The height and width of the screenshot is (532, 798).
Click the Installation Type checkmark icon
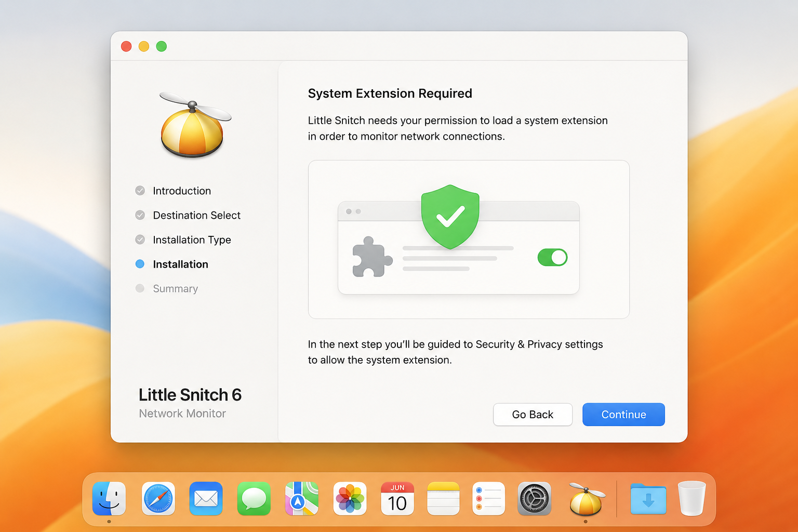pos(140,240)
